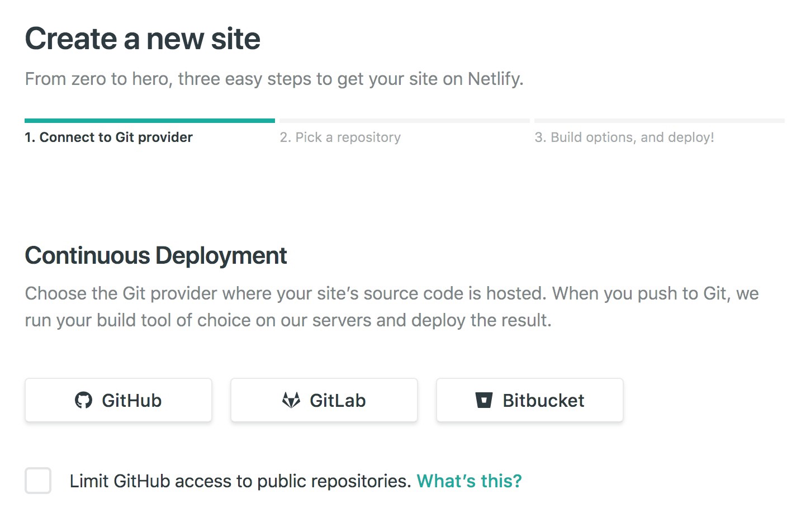The width and height of the screenshot is (787, 532).
Task: Click the "Continuous Deployment" heading
Action: 155,255
